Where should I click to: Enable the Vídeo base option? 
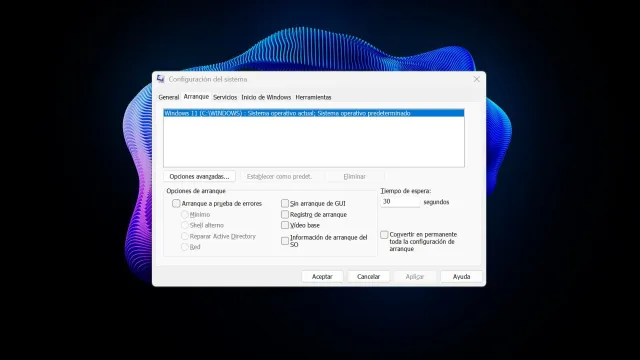tap(285, 225)
